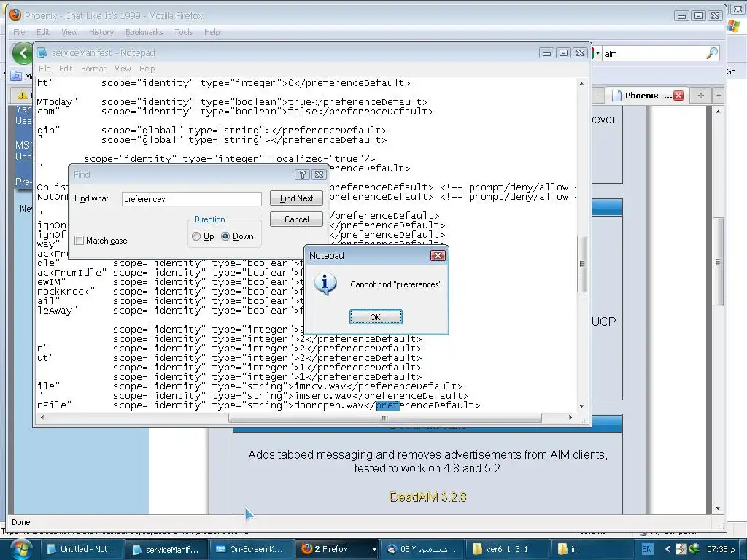
Task: Click Firefox page scrollbar up arrow
Action: point(718,112)
